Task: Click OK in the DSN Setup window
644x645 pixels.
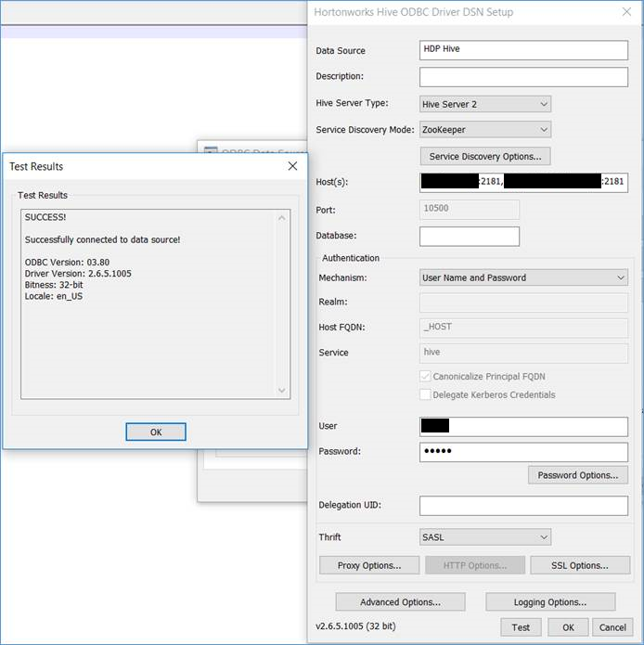Action: point(568,627)
